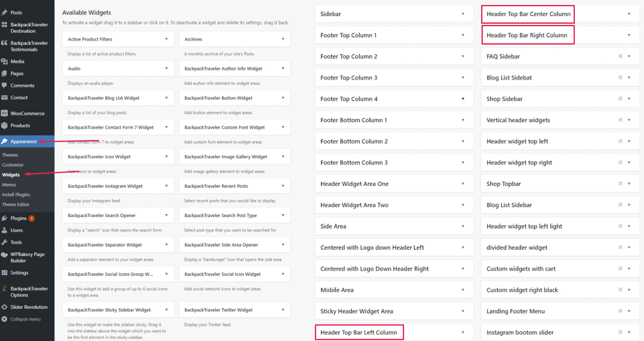644x341 pixels.
Task: Select BackpackTraveler Search Opener widget
Action: pos(118,215)
